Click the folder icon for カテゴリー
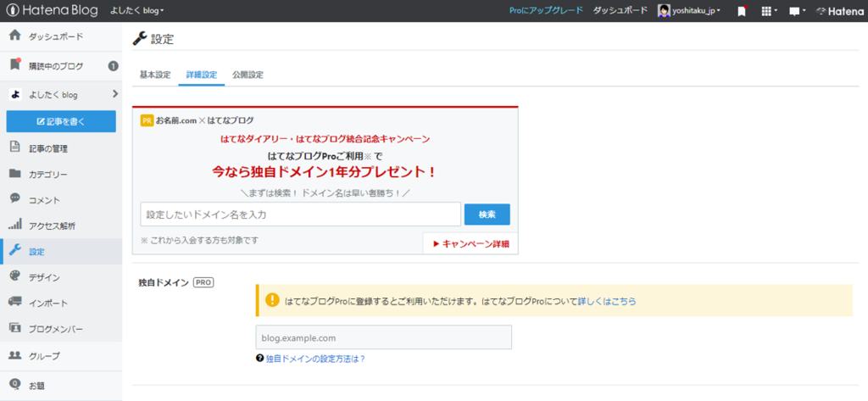Screen dimensions: 868x401 point(15,174)
